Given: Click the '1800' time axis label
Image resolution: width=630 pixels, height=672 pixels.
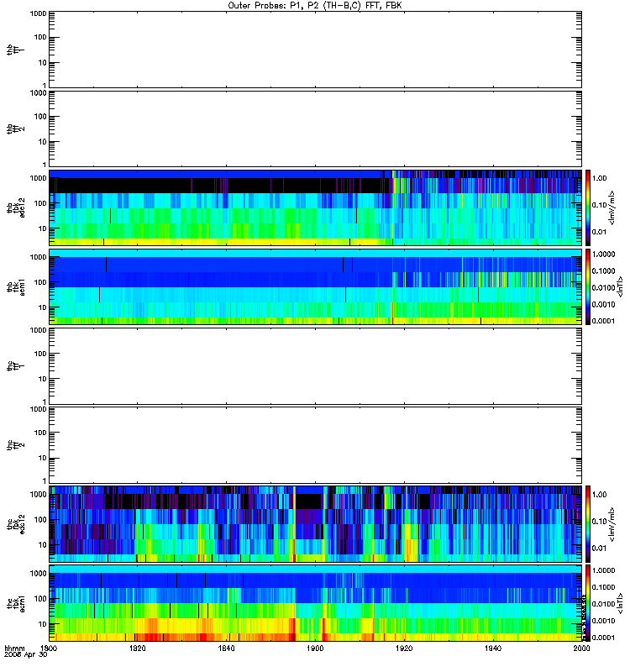Looking at the screenshot, I should pos(49,648).
